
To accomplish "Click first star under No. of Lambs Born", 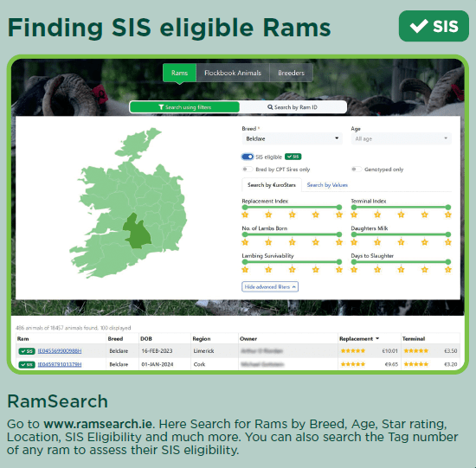I will tap(245, 242).
